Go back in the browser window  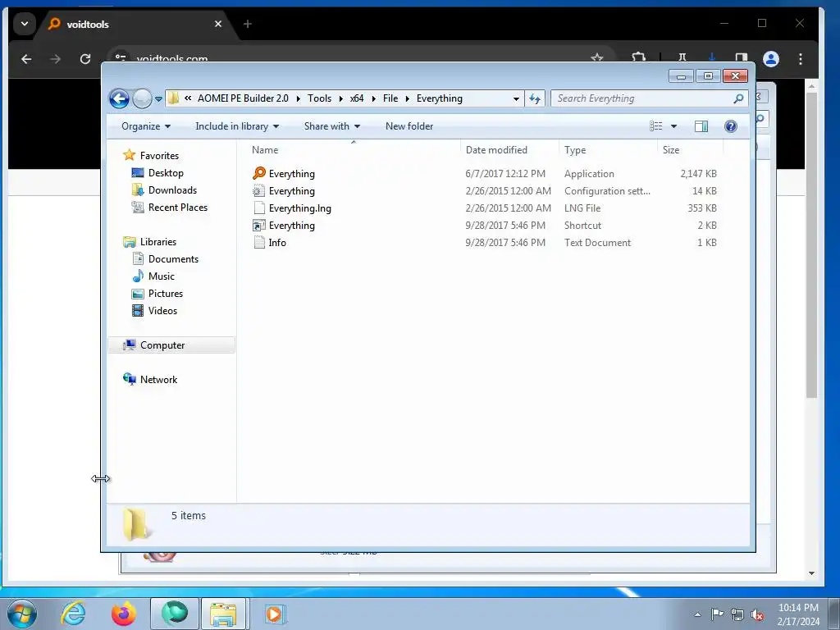click(26, 59)
